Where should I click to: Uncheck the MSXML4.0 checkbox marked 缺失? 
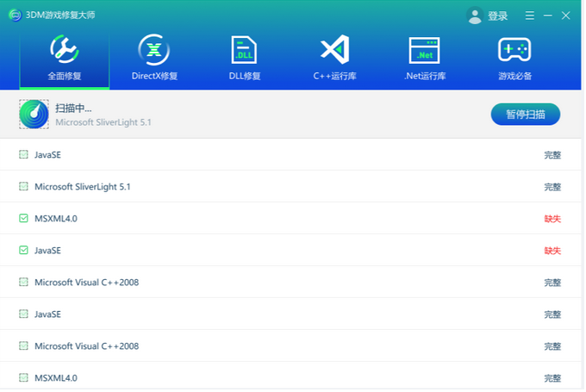click(23, 219)
